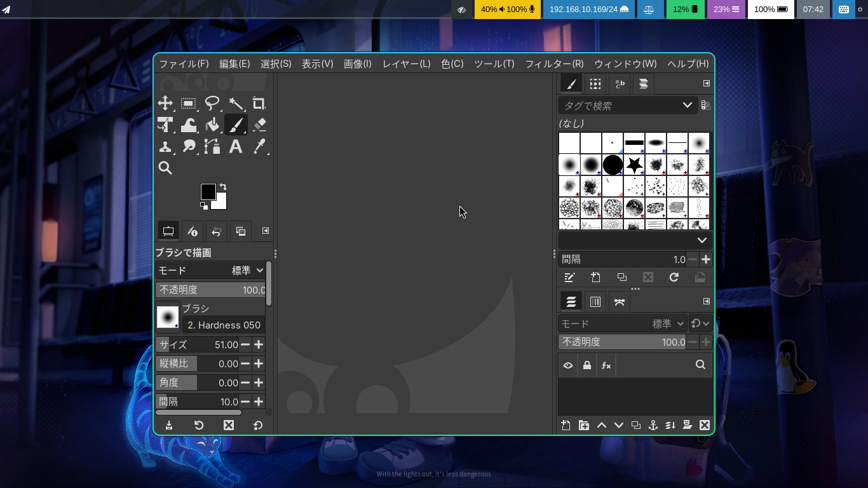Click the anchor layer icon

653,425
